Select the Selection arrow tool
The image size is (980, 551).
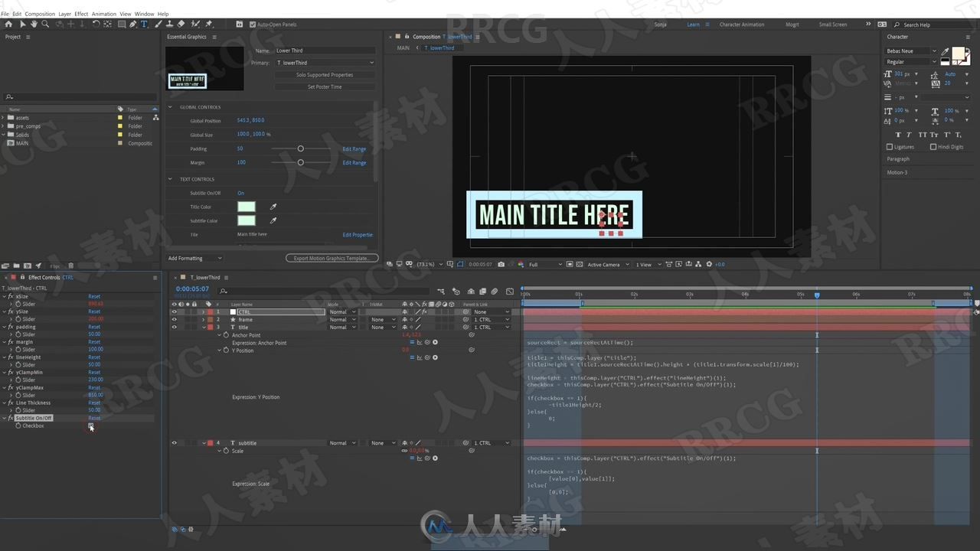coord(22,24)
